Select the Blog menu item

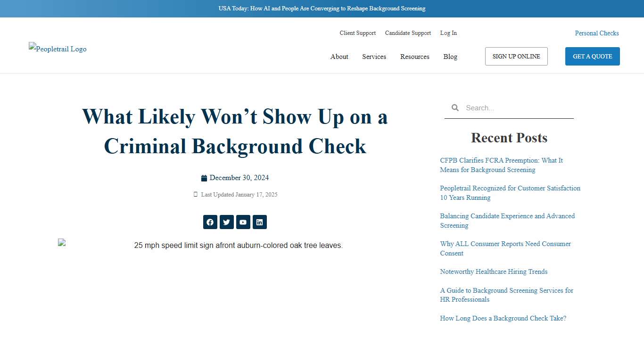coord(450,57)
